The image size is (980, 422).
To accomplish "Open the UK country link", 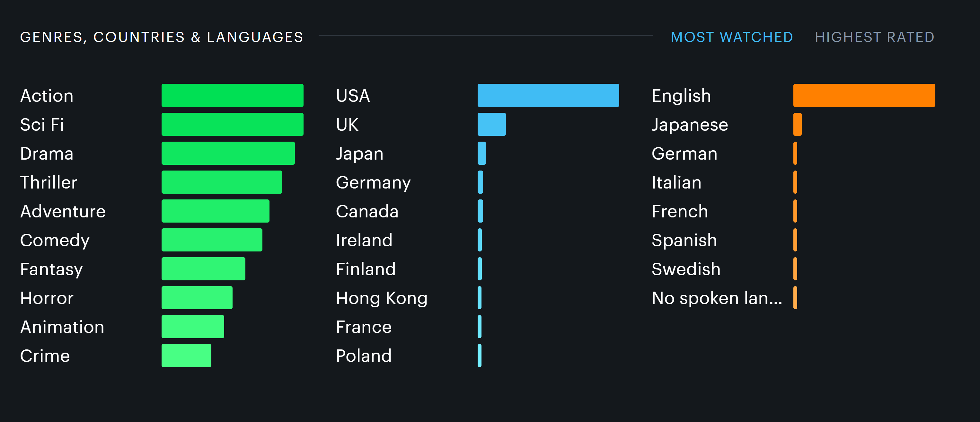I will 347,124.
